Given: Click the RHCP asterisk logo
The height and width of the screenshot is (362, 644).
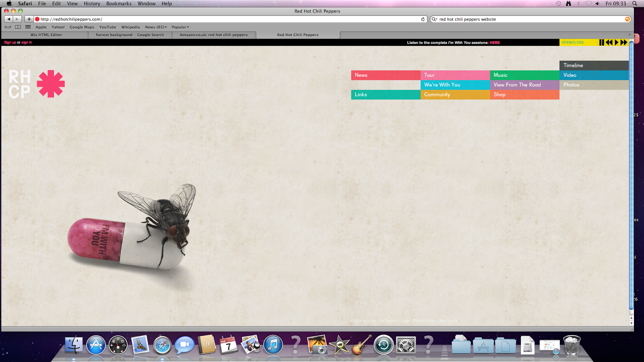Looking at the screenshot, I should (x=51, y=84).
